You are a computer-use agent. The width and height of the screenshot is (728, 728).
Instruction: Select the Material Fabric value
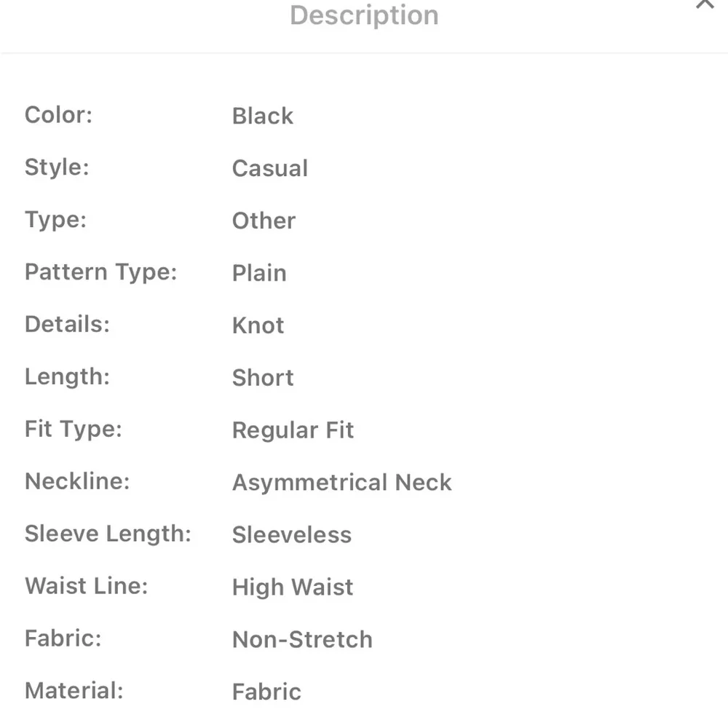tap(266, 692)
